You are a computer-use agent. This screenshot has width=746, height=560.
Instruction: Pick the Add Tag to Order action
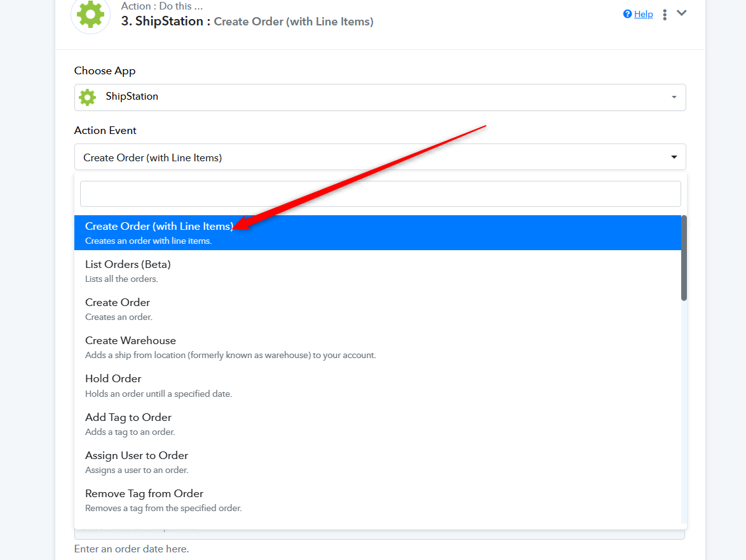pos(377,424)
